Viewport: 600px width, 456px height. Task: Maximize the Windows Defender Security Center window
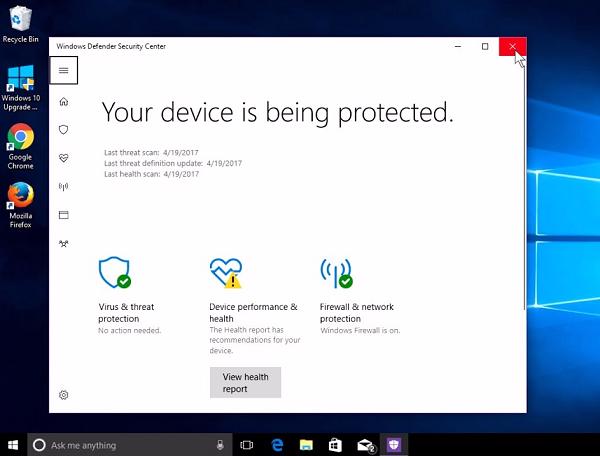tap(485, 46)
